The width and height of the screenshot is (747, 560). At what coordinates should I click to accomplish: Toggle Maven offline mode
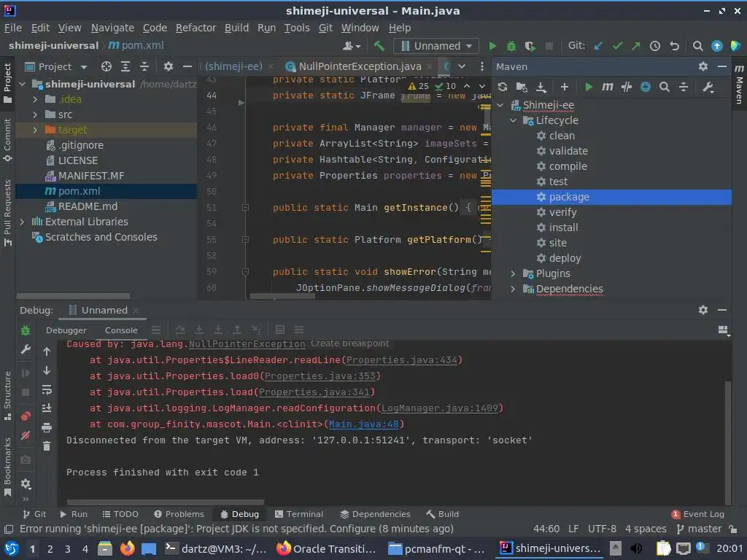pos(626,87)
